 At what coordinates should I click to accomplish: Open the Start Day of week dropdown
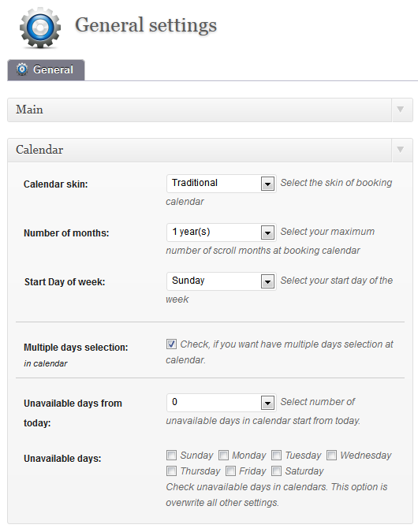(x=221, y=281)
